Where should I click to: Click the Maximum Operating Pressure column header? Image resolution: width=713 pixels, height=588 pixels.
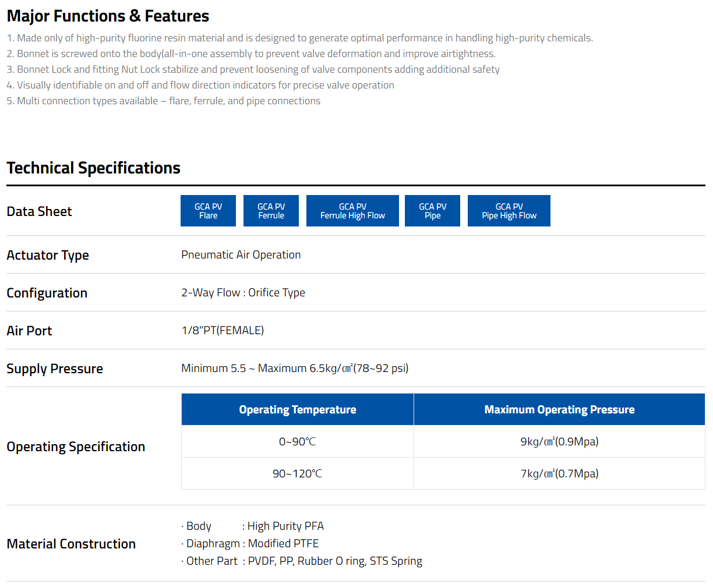point(559,409)
